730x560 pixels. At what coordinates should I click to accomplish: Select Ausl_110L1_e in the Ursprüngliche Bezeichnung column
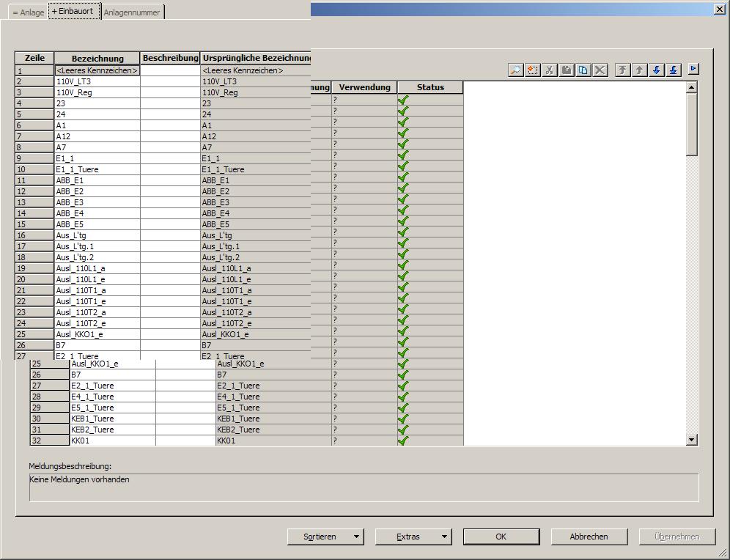tap(256, 279)
